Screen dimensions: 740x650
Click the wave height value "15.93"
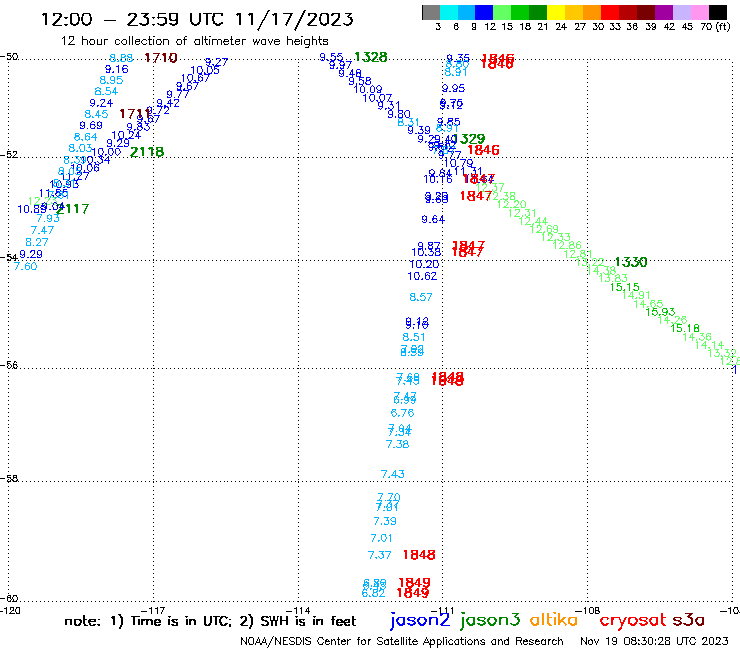point(660,312)
